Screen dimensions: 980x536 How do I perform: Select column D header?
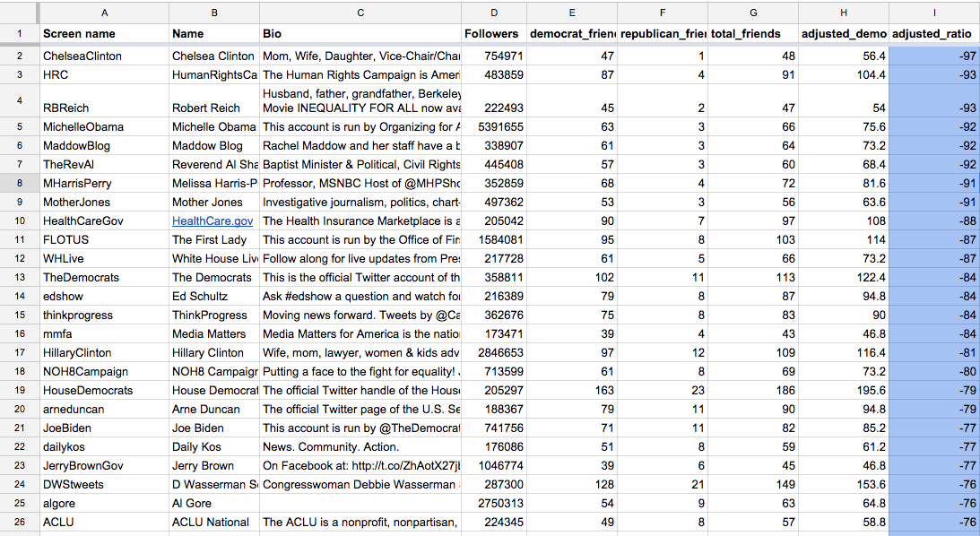(494, 13)
